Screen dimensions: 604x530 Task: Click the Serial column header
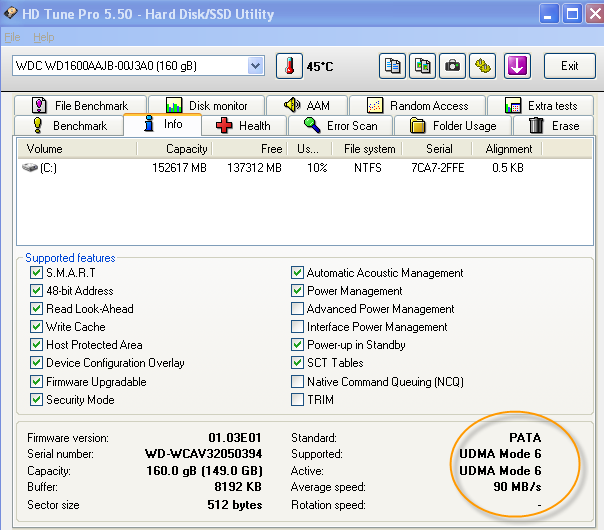pos(438,149)
